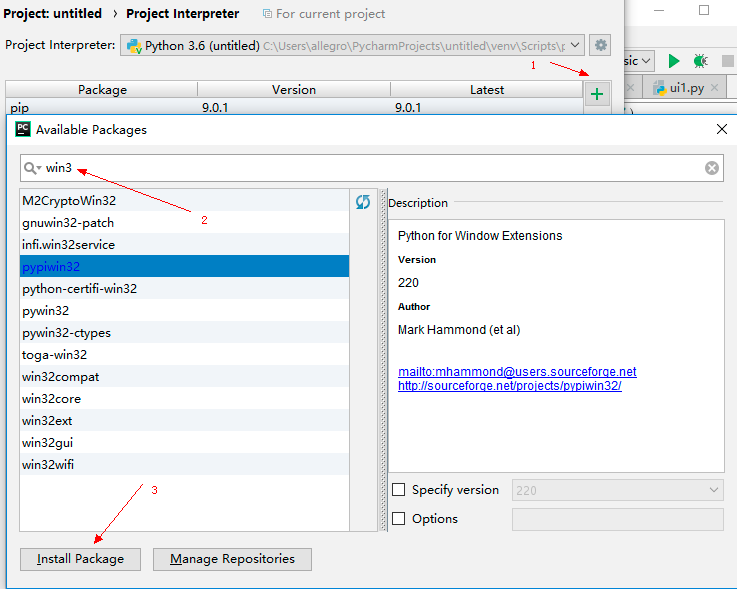Viewport: 737px width, 590px height.
Task: Select M2CryptoWin32 in package list
Action: (184, 201)
